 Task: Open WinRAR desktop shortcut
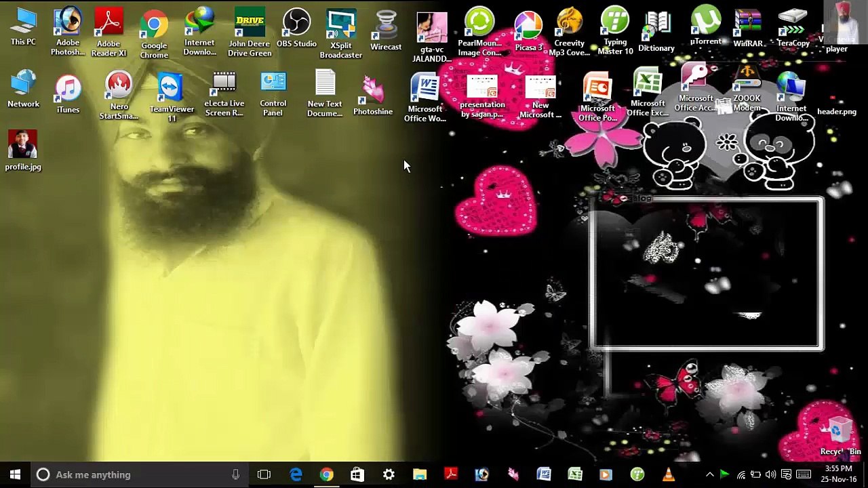(748, 28)
